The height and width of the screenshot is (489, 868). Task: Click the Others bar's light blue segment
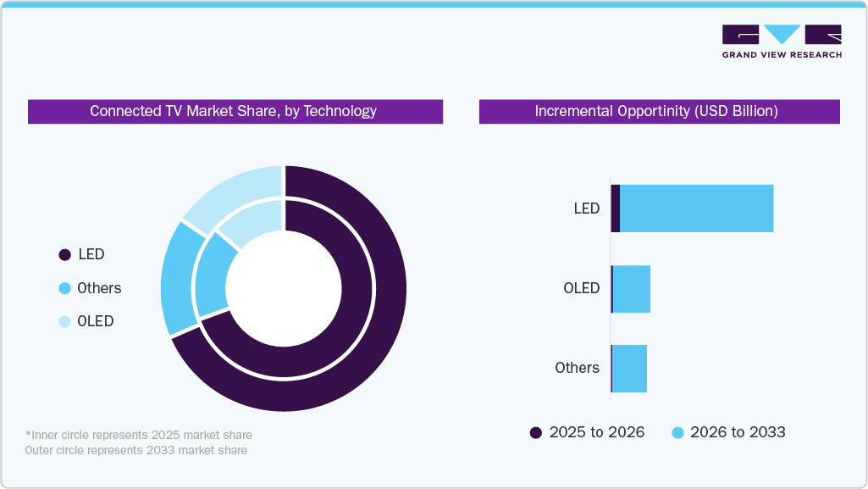[x=629, y=369]
